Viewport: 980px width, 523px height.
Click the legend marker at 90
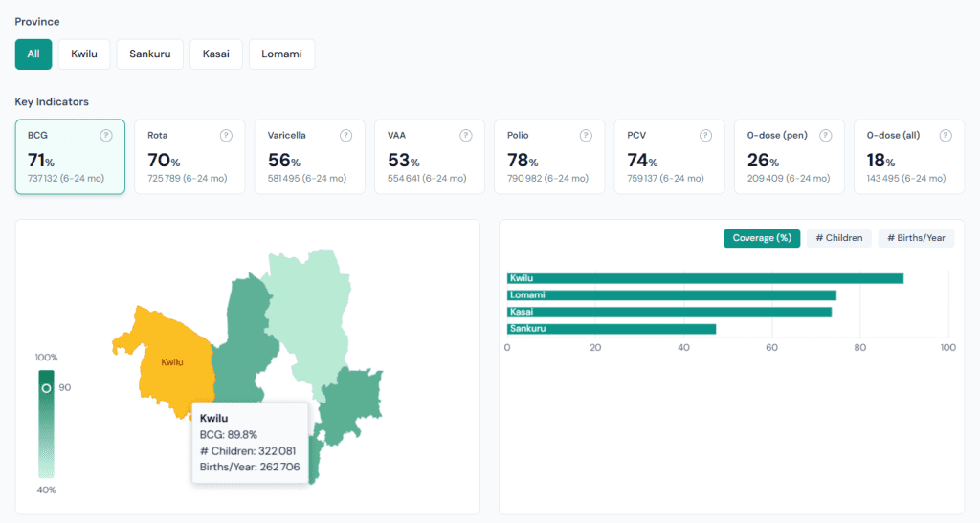click(x=45, y=388)
